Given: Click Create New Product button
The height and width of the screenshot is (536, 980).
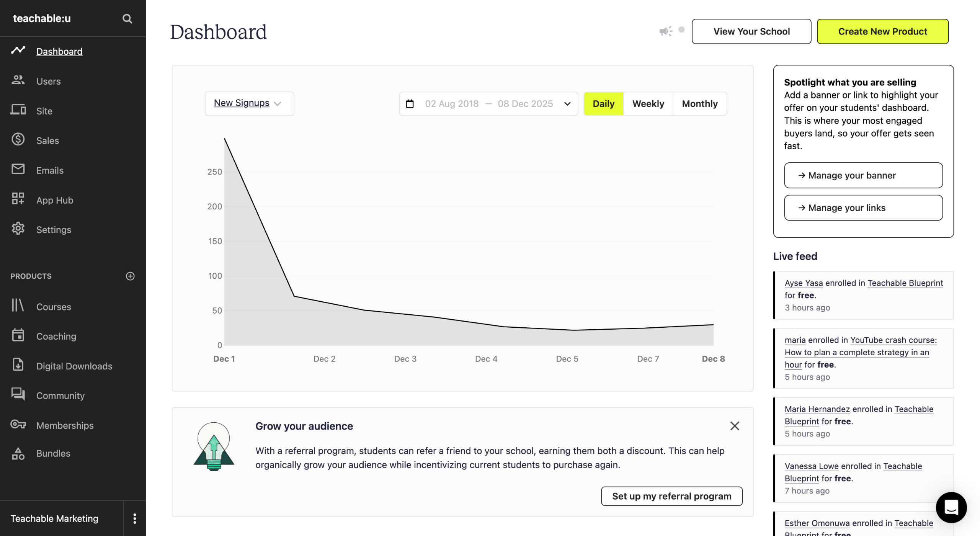Looking at the screenshot, I should 882,31.
